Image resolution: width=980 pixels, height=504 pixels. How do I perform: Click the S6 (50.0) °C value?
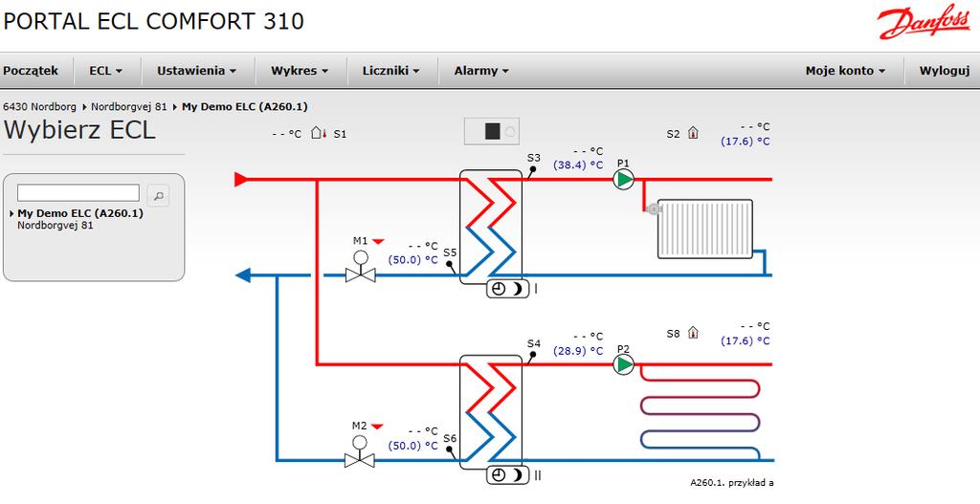(x=413, y=446)
